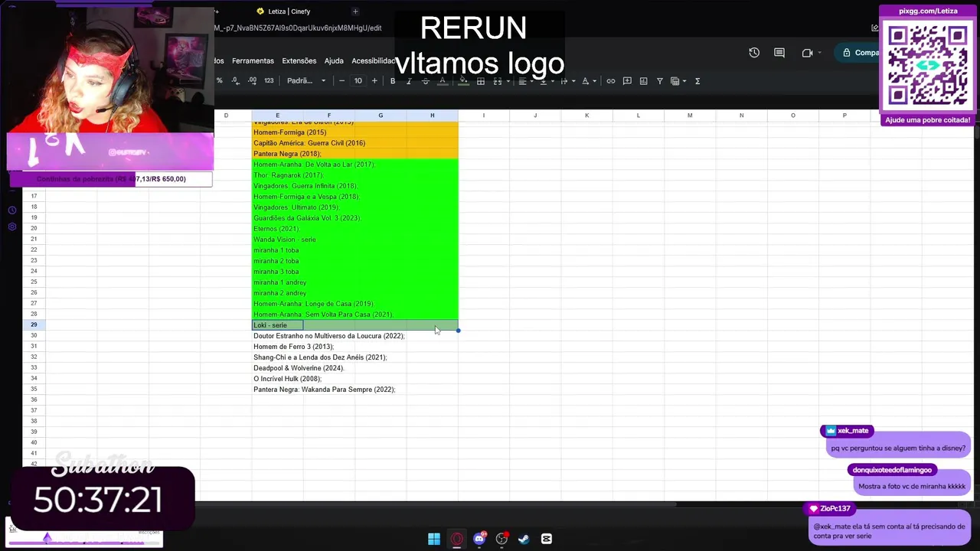Decrease decimal places icon
Viewport: 980px width, 551px height.
[235, 81]
